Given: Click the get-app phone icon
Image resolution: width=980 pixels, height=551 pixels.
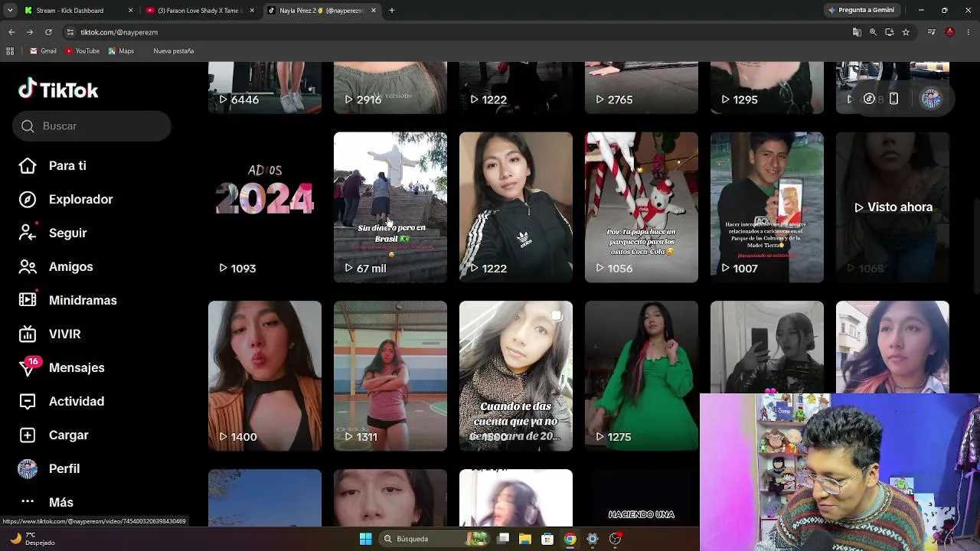Looking at the screenshot, I should point(893,99).
